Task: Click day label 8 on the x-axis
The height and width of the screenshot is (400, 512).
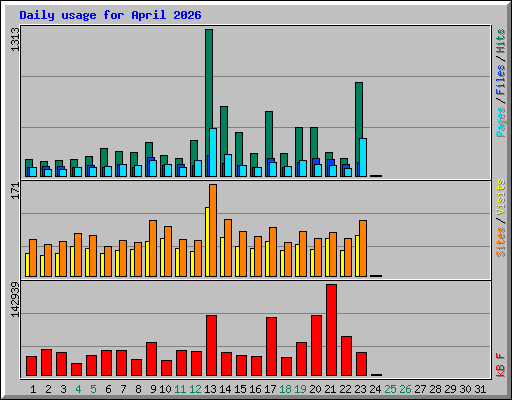Action: click(138, 389)
